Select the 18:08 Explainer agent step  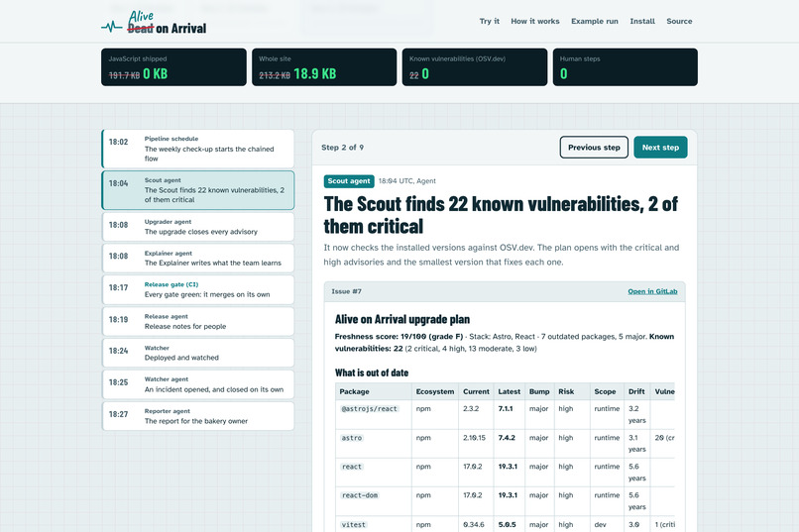tap(198, 259)
